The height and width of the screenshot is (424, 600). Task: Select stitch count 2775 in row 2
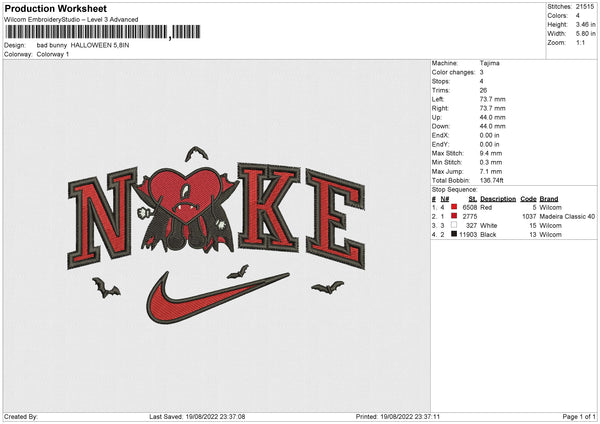pos(470,217)
